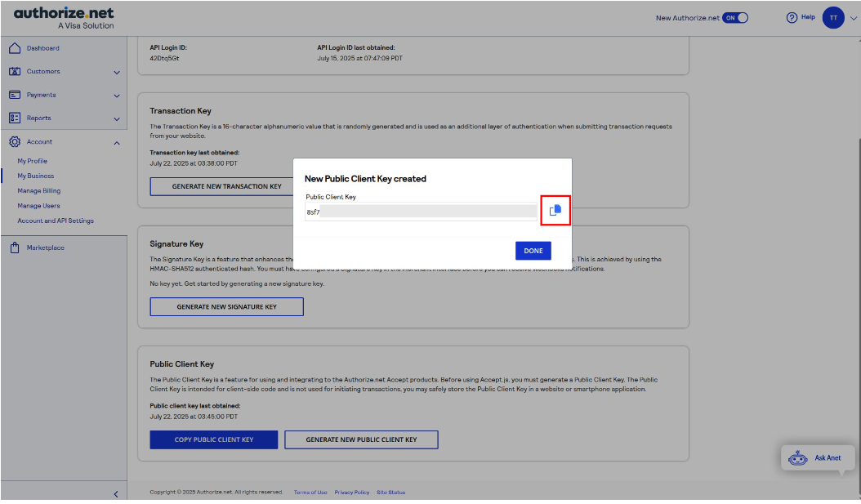The image size is (861, 504).
Task: Click the Marketplace bag icon
Action: coord(15,248)
